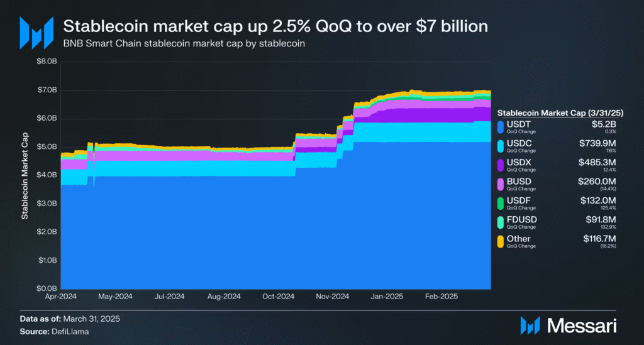Click the USDX dark purple legend swatch
This screenshot has height=345, width=644.
click(x=500, y=165)
